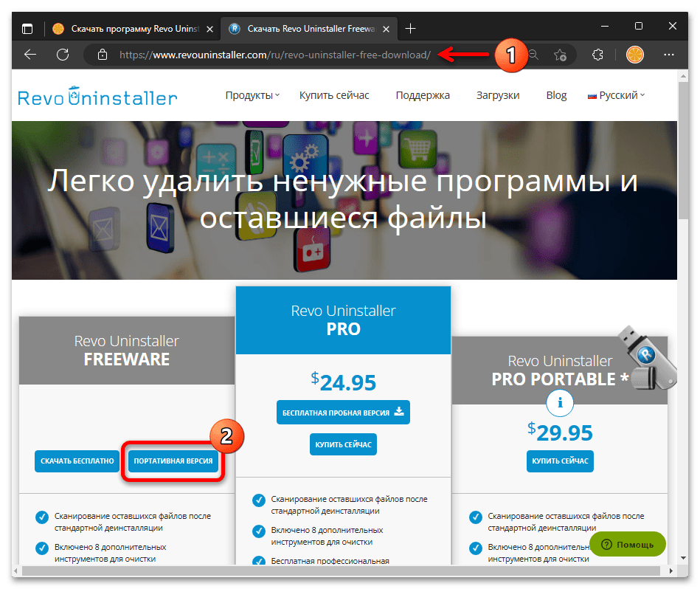The image size is (700, 589).
Task: Download Бесплатная пробная версия of Pro
Action: (x=343, y=413)
